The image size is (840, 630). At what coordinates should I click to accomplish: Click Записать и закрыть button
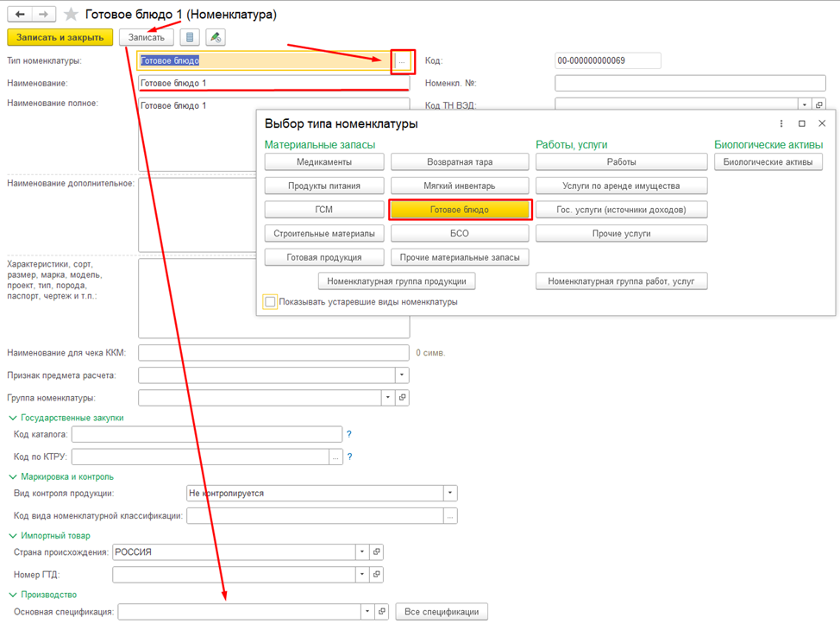(60, 37)
